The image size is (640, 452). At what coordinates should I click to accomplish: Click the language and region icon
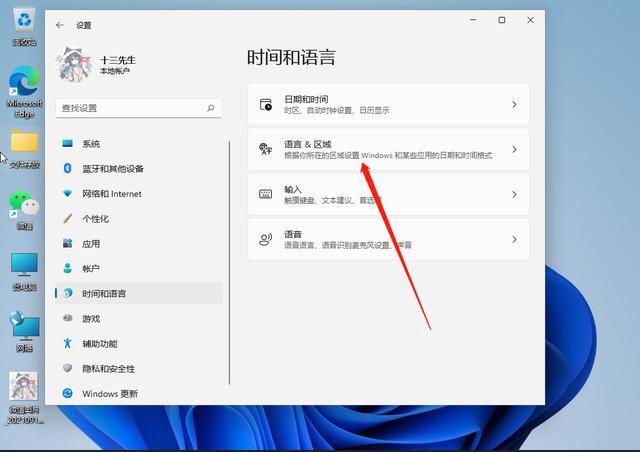point(266,149)
